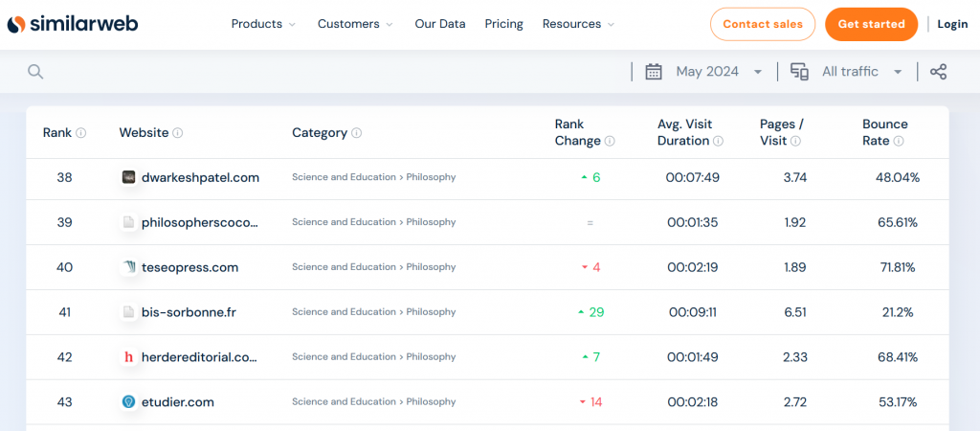Open the Our Data menu item

click(x=440, y=24)
